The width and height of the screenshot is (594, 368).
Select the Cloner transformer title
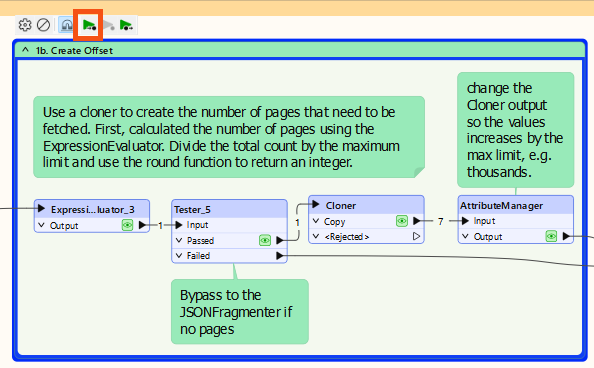(x=341, y=205)
